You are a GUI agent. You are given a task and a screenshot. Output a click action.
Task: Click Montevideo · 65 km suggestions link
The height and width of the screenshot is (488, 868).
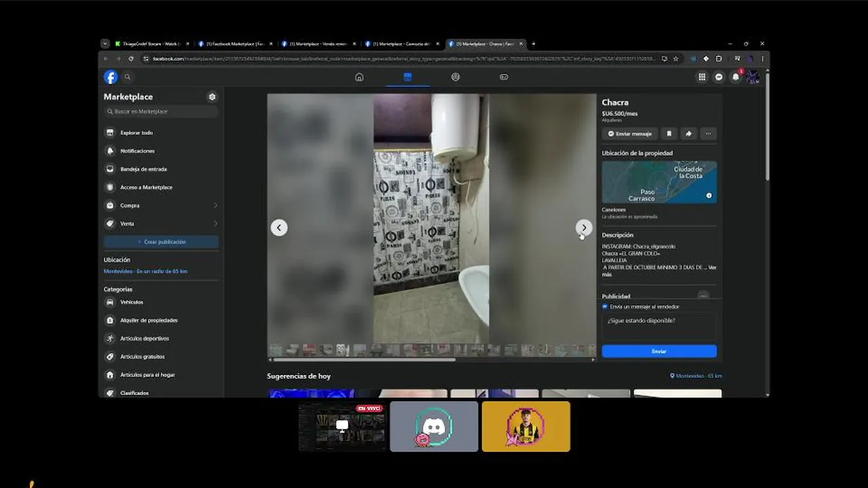[696, 376]
